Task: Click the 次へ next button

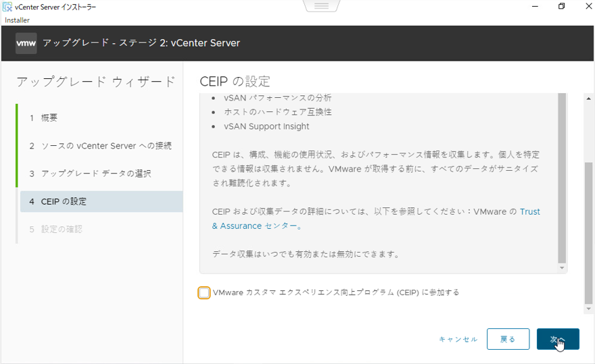Action: [x=558, y=339]
